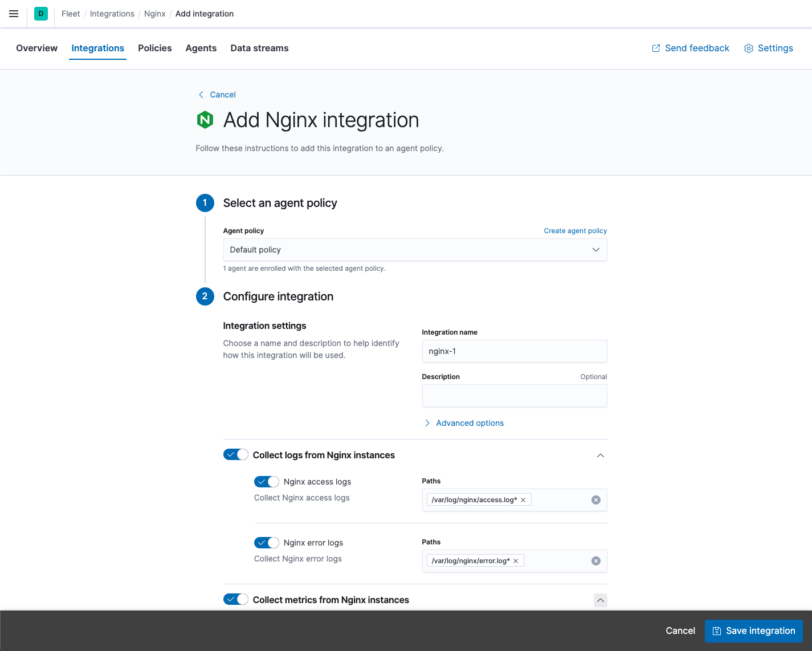Disable the Nginx access logs toggle
812x651 pixels.
click(x=266, y=481)
